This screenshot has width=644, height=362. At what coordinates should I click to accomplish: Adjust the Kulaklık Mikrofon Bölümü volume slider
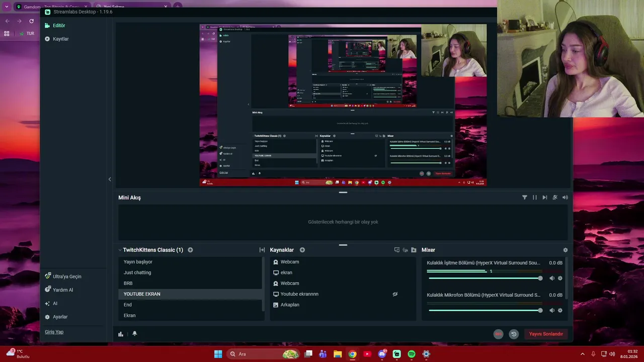tap(486, 310)
